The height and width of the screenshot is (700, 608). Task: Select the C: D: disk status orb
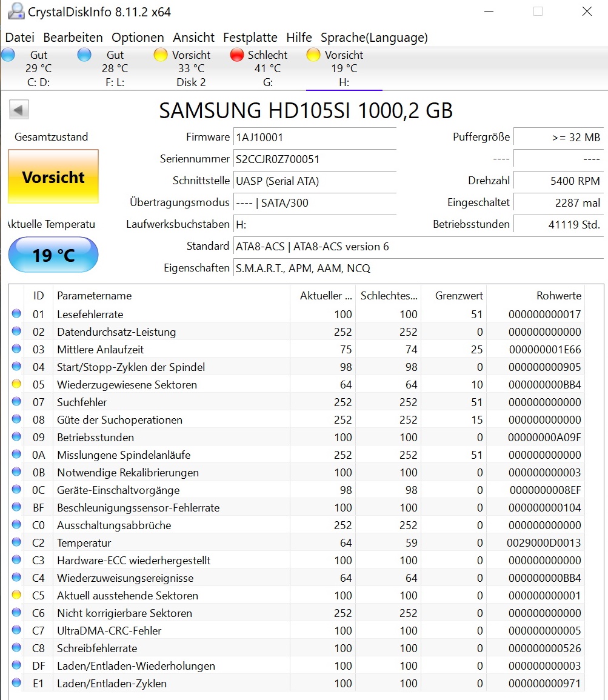click(8, 55)
